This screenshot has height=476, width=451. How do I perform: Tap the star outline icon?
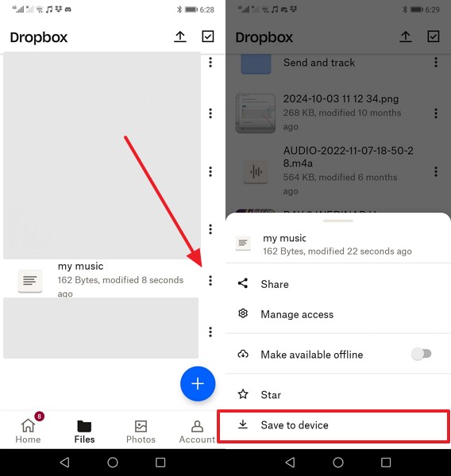click(x=243, y=394)
